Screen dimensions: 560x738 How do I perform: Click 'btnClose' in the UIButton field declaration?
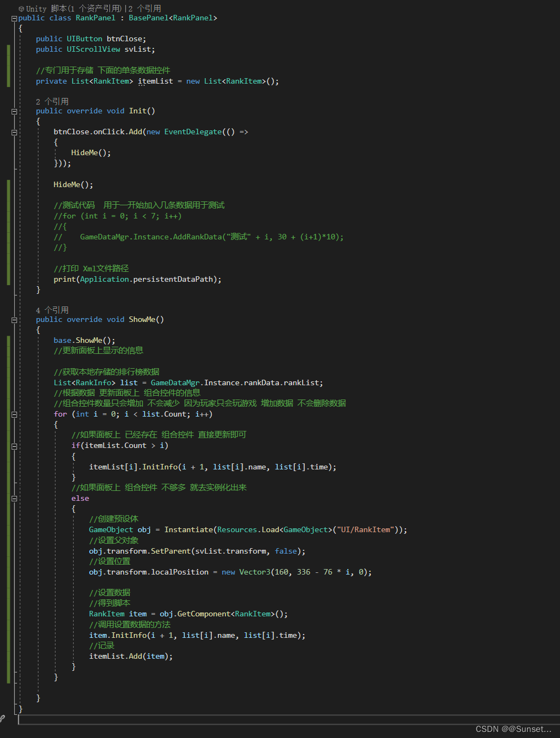point(124,39)
